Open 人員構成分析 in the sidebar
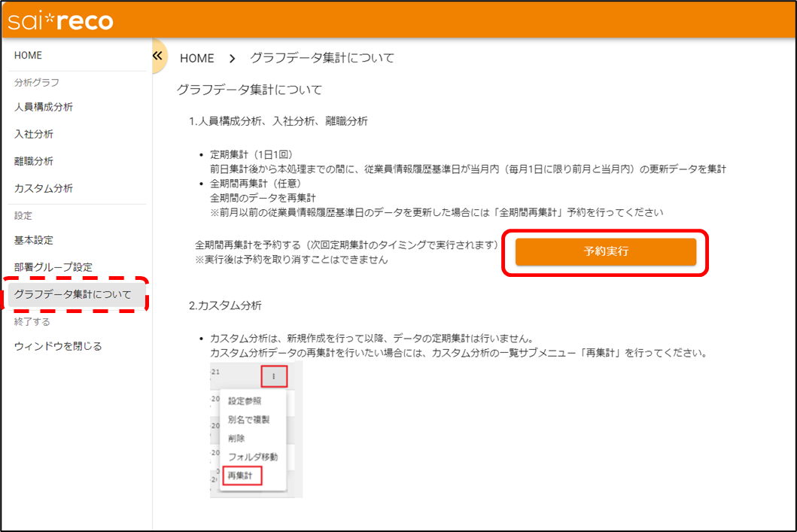 [x=44, y=108]
